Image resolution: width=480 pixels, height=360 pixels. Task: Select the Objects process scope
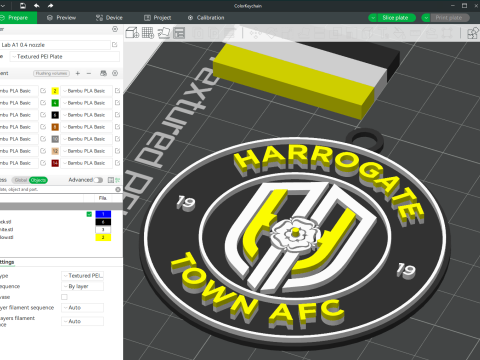click(x=38, y=180)
